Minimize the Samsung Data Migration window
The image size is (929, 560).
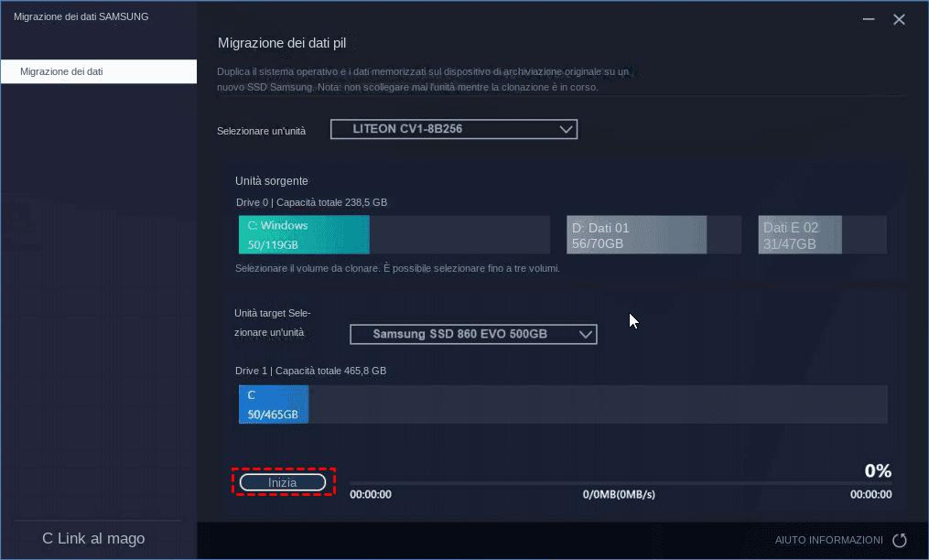coord(869,19)
